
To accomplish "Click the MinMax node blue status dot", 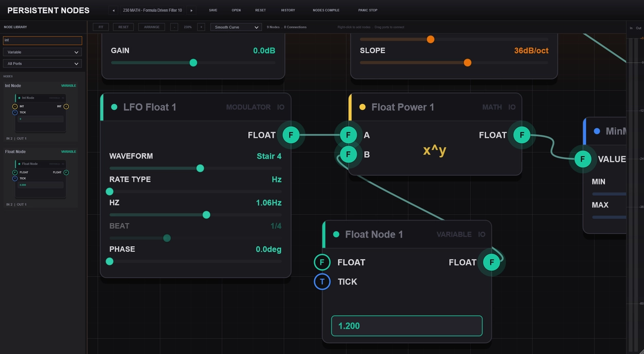I will [x=597, y=131].
